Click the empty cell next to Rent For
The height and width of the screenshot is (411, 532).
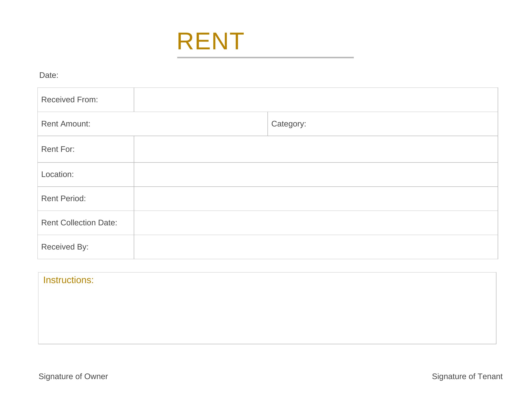[316, 149]
